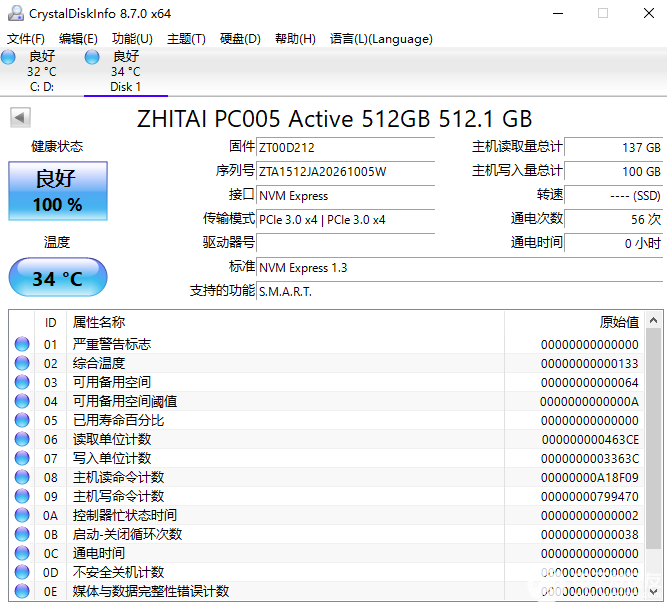
Task: Click the 属性名称 column header
Action: [285, 322]
